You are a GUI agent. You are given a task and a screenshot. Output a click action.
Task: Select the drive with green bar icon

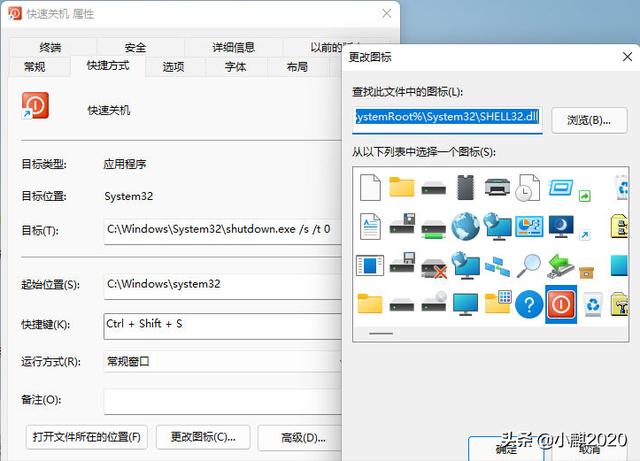[433, 229]
